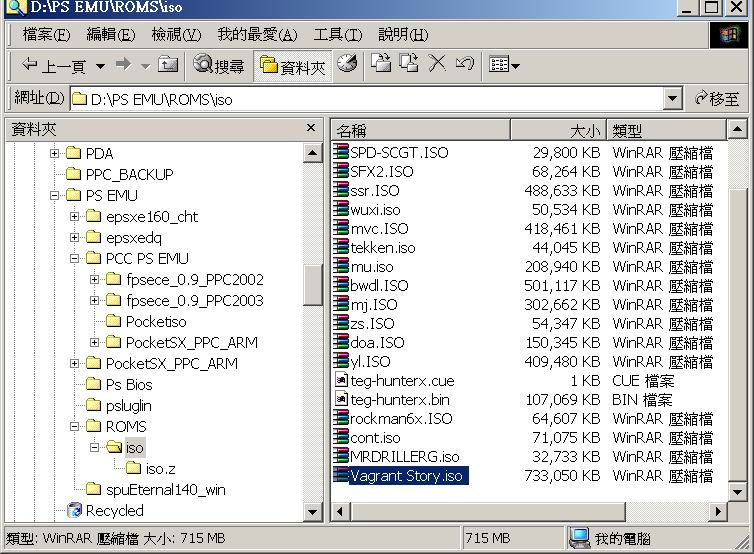
Task: Click the mj.ISO archive icon
Action: coord(341,304)
